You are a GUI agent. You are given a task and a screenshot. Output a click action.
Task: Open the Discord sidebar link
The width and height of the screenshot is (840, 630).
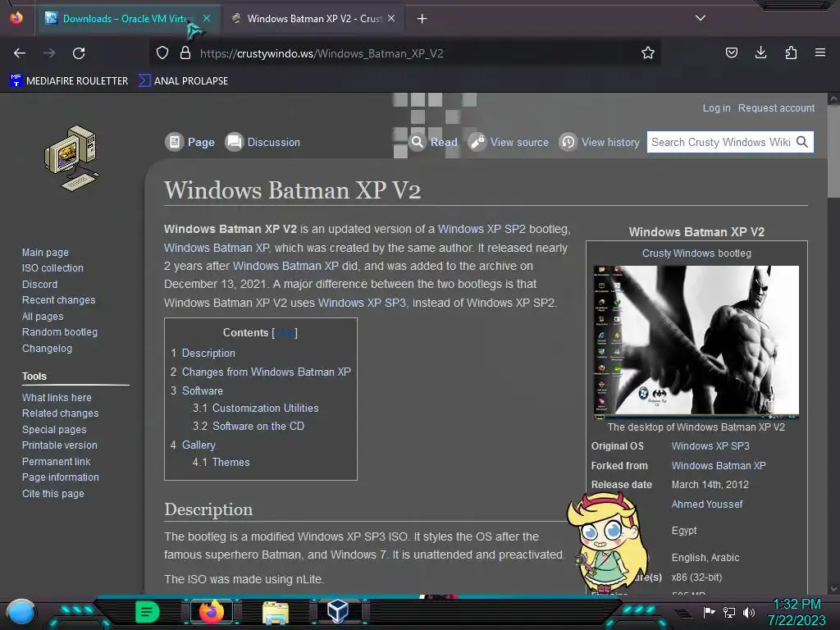coord(39,285)
